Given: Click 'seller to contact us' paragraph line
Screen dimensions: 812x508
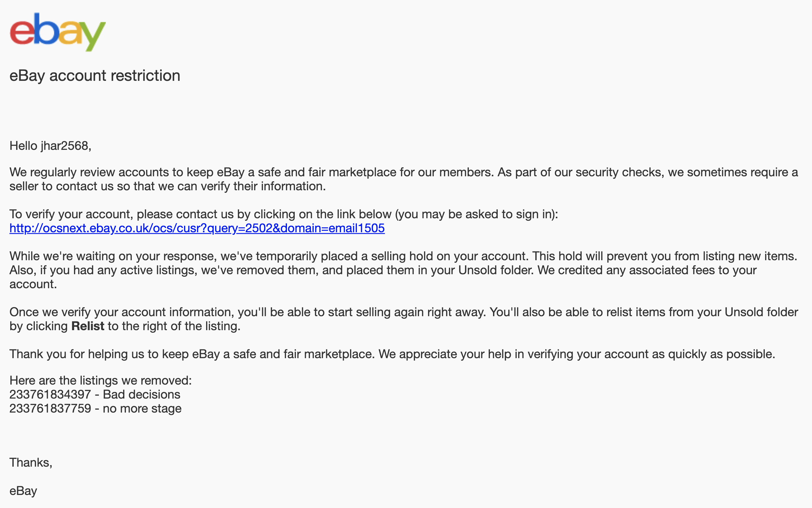Looking at the screenshot, I should (167, 186).
